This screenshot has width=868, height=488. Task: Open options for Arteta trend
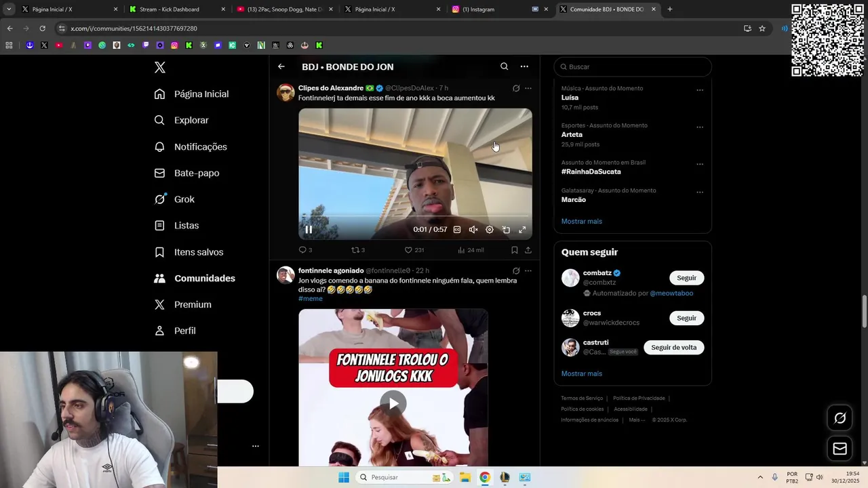(700, 127)
